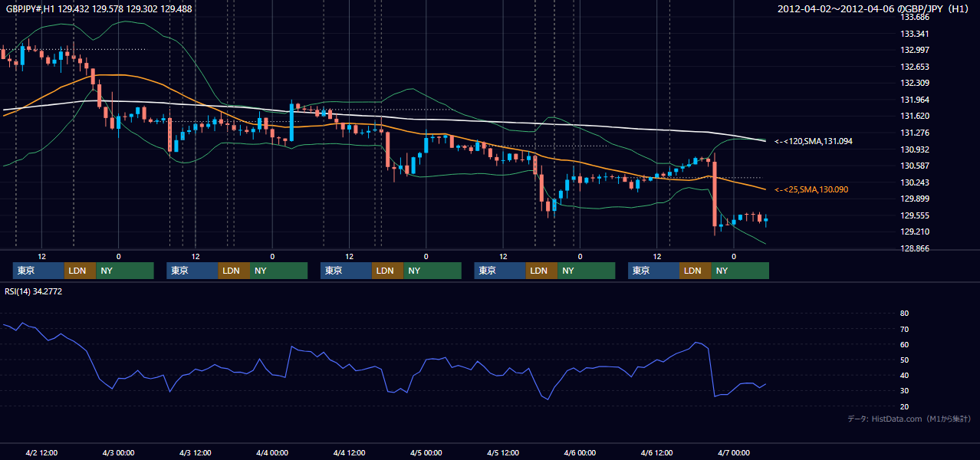
Task: Pick the 4/6 00:00 time axis label
Action: coord(580,452)
